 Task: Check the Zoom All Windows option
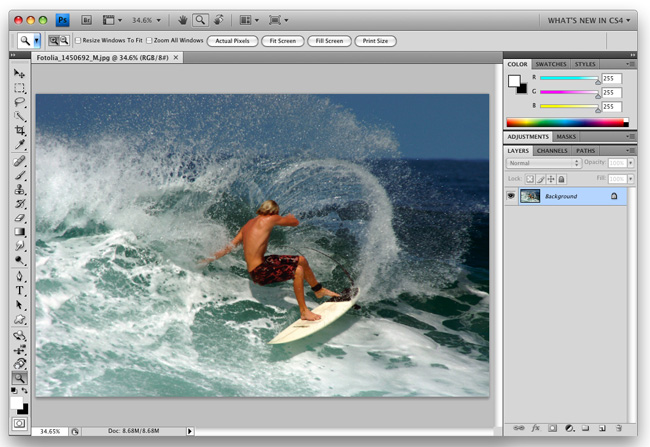click(x=150, y=41)
